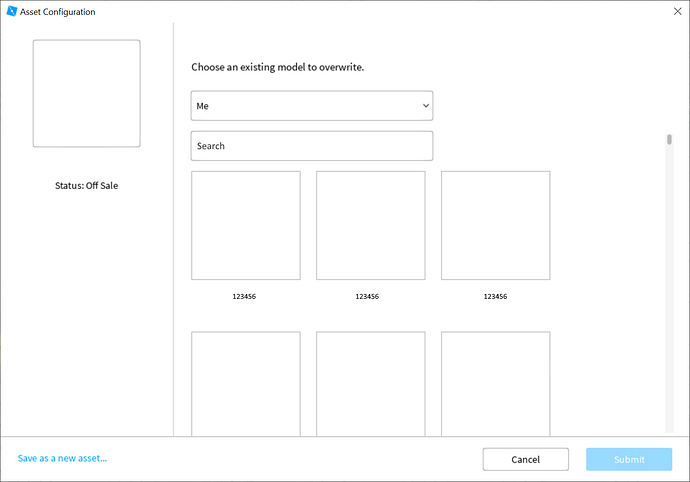Click the Roblox Studio icon in title bar
Image resolution: width=690 pixels, height=482 pixels.
click(x=12, y=12)
